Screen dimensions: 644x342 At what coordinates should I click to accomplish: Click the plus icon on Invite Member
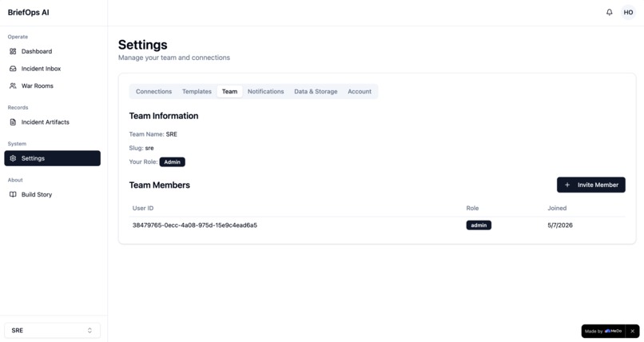click(x=567, y=185)
